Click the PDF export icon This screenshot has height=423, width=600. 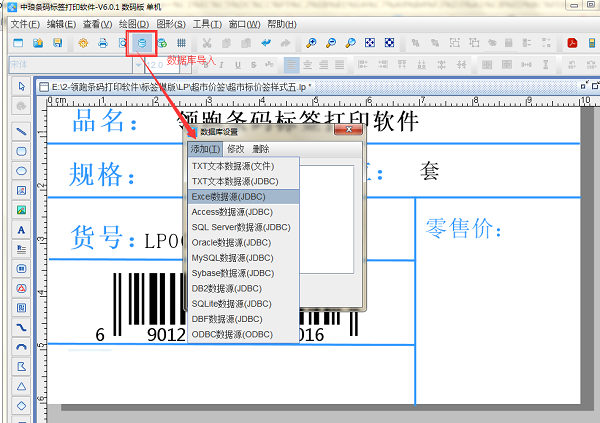click(573, 43)
